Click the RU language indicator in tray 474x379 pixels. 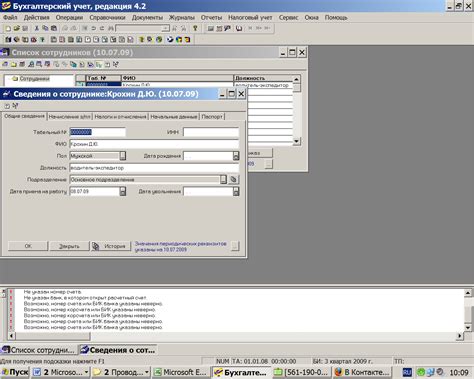407,372
